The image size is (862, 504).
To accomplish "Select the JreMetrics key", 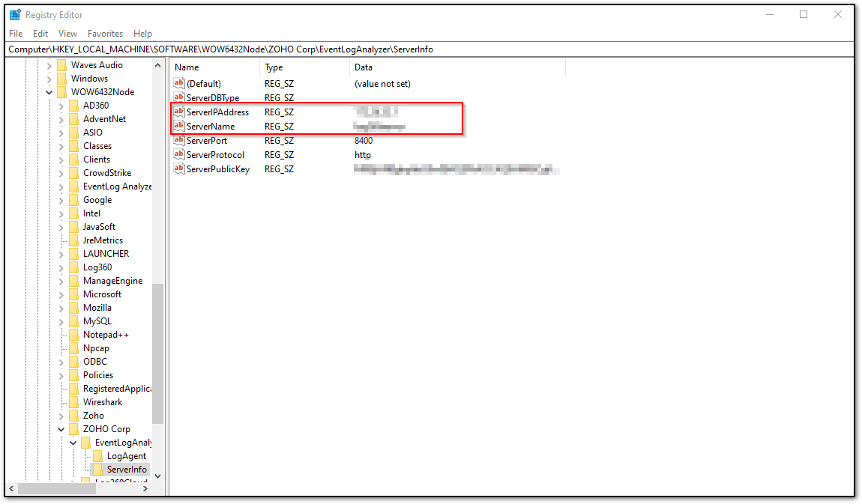I will coord(103,240).
